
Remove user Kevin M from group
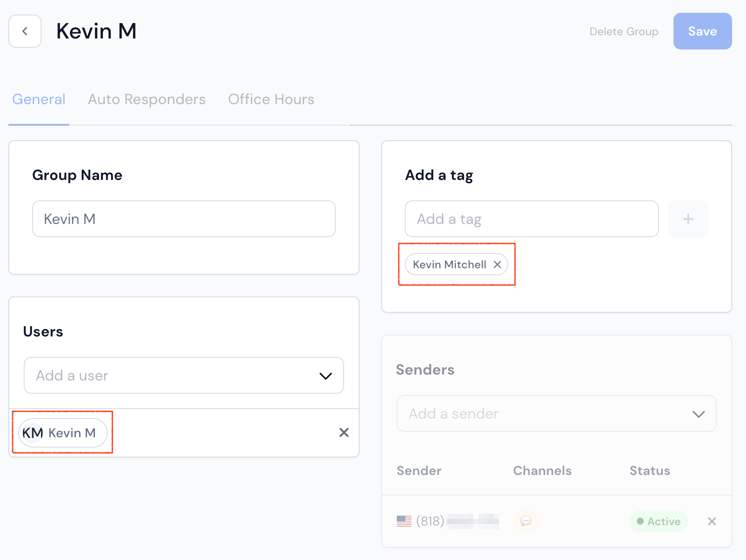click(x=344, y=432)
